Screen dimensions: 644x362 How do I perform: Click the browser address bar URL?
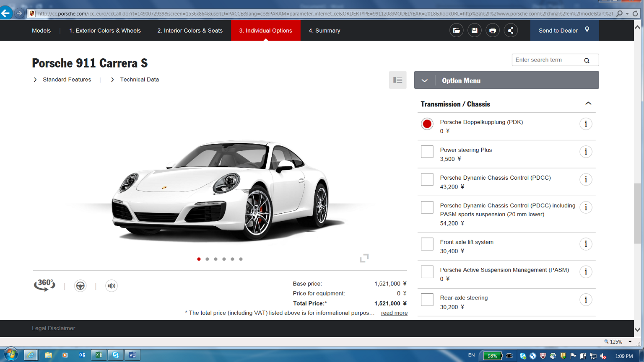[325, 13]
